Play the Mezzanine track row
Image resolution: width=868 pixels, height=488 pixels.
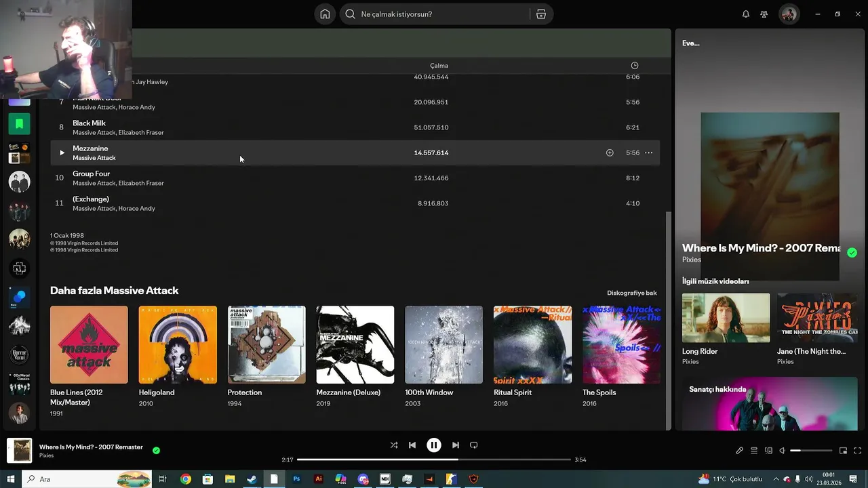click(x=62, y=152)
